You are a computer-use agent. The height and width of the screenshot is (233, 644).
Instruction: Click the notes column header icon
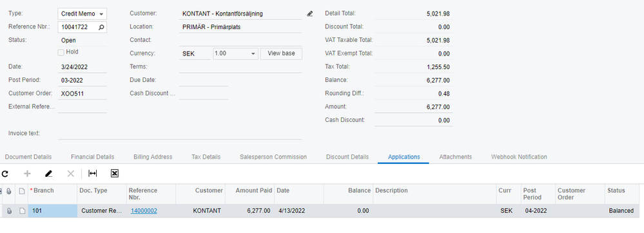(22, 191)
